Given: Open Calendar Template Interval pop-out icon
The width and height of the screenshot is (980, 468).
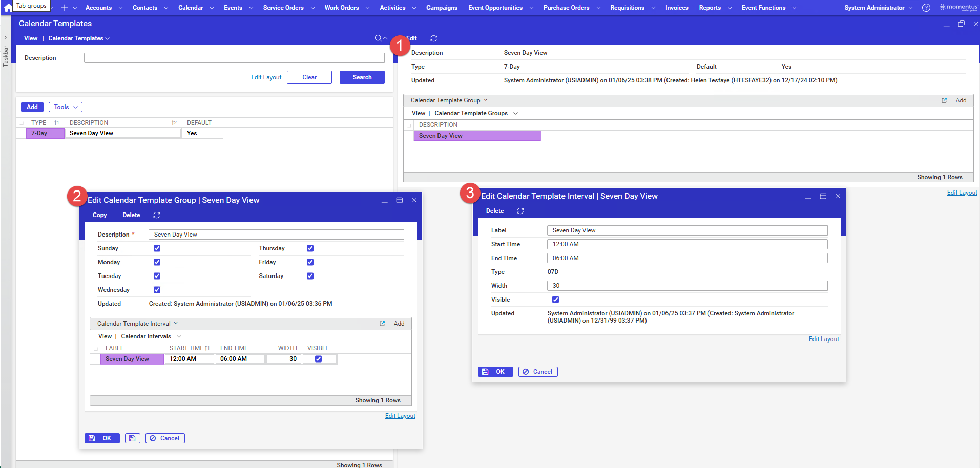Looking at the screenshot, I should [382, 324].
